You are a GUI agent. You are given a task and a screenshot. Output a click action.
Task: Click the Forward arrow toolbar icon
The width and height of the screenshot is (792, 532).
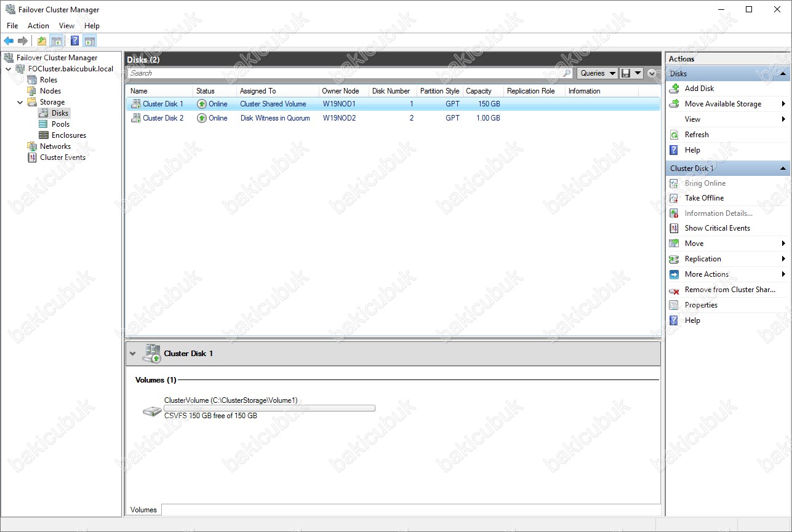tap(23, 41)
